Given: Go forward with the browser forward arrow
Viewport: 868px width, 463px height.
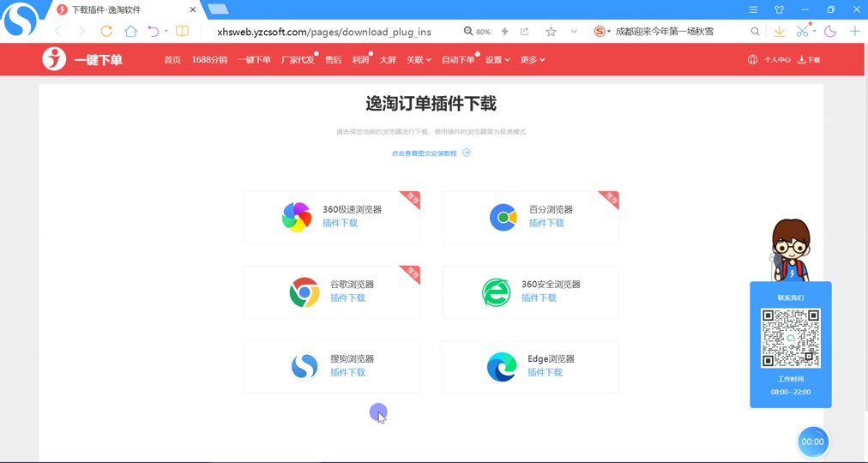Looking at the screenshot, I should [81, 32].
